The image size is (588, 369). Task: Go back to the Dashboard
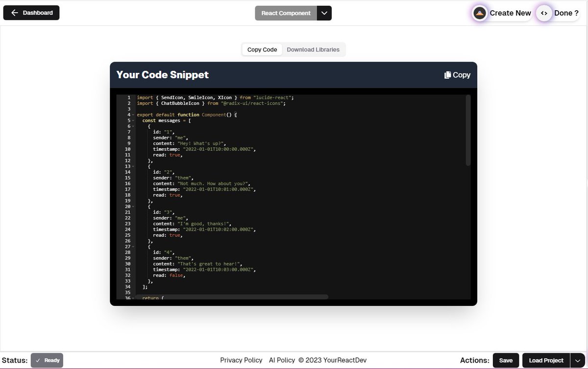point(31,13)
